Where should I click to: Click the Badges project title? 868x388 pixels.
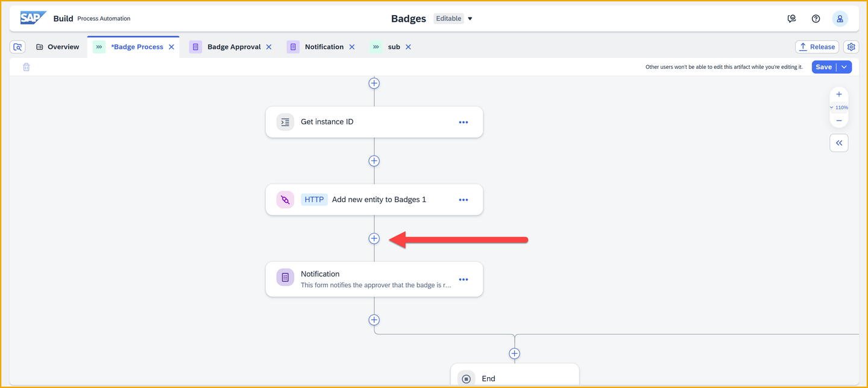click(409, 19)
